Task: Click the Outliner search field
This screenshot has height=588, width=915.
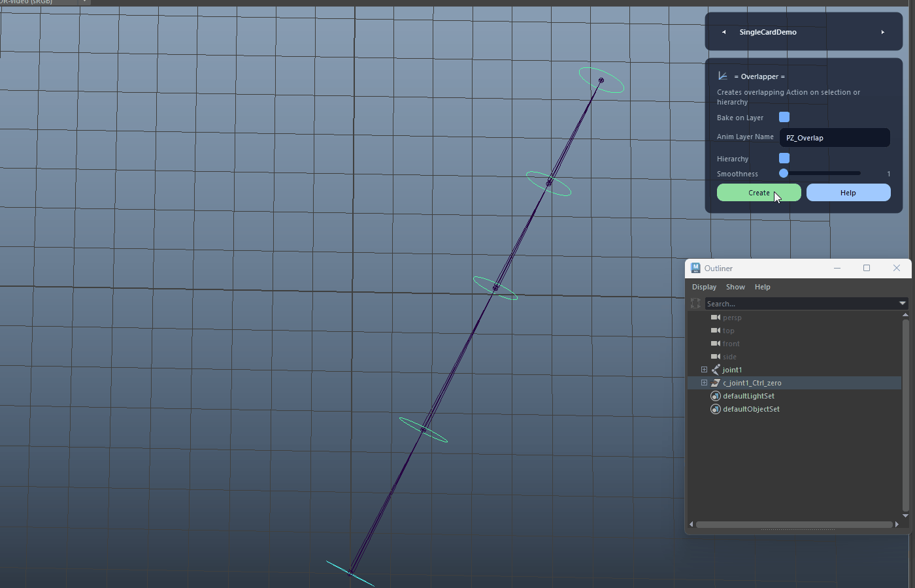Action: pos(801,303)
